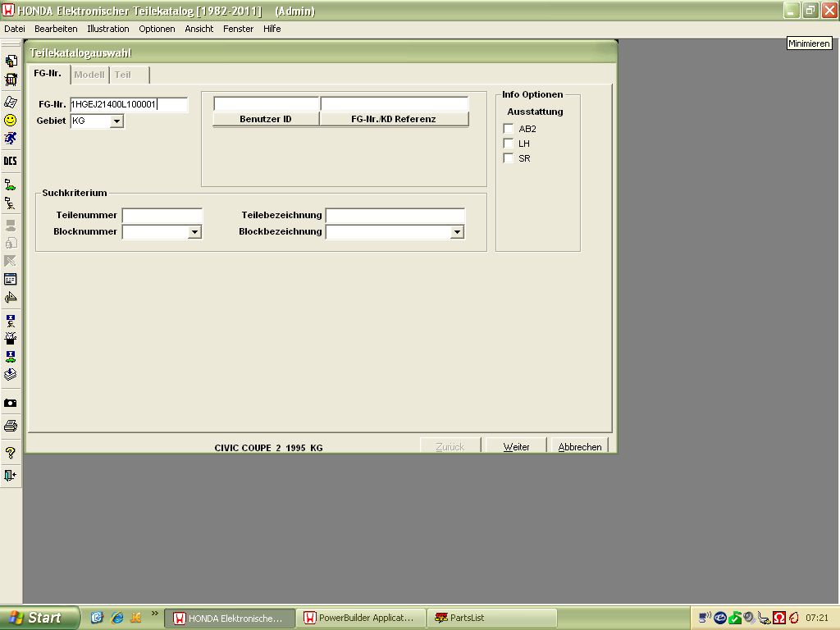Click the Windows Start button
Screen dimensions: 840x630
click(39, 618)
